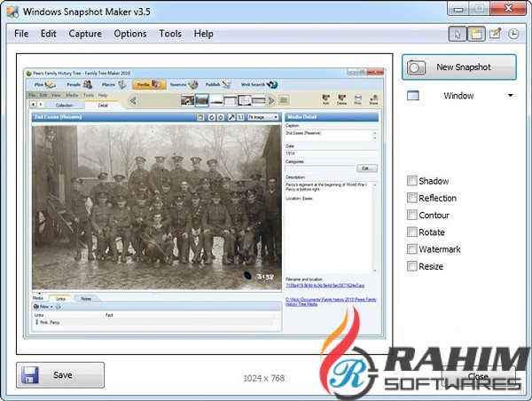The height and width of the screenshot is (401, 532).
Task: Open the Help menu
Action: coord(204,34)
